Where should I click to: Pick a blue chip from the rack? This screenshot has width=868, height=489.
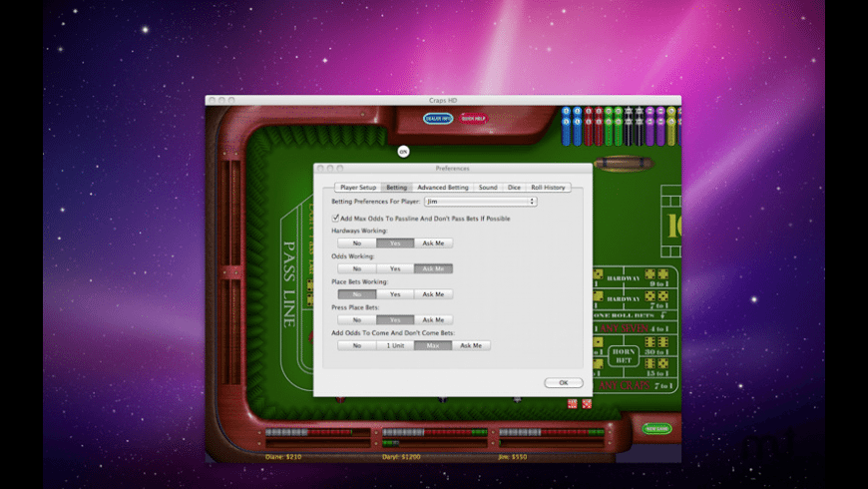pyautogui.click(x=572, y=127)
